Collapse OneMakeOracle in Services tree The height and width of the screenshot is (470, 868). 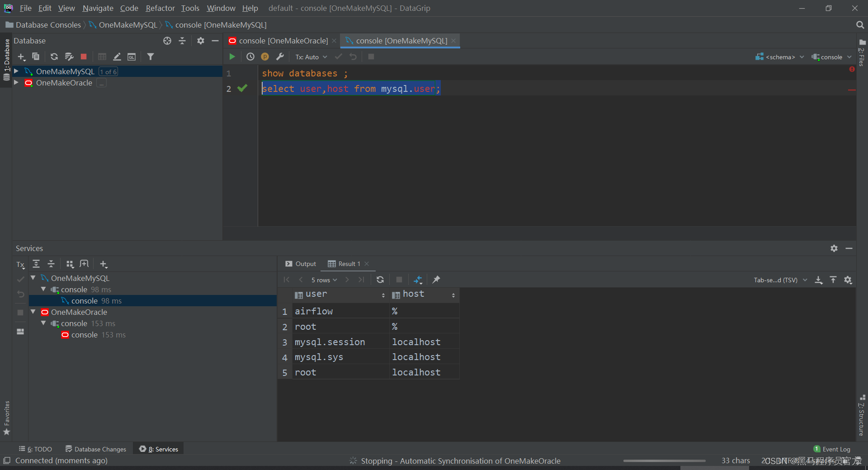click(33, 312)
